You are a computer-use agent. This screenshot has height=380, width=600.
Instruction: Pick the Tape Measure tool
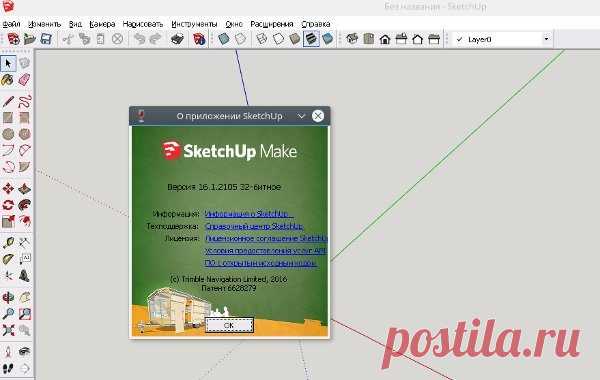8,242
